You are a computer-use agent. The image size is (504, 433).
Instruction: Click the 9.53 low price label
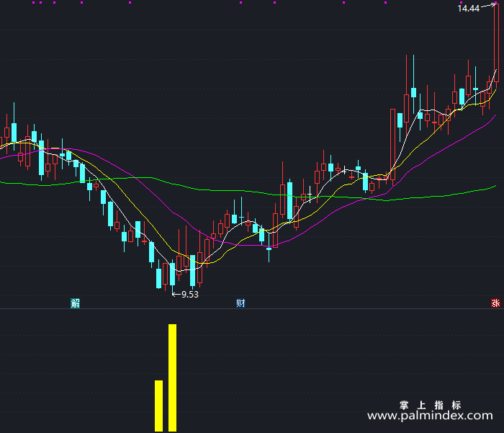point(190,295)
